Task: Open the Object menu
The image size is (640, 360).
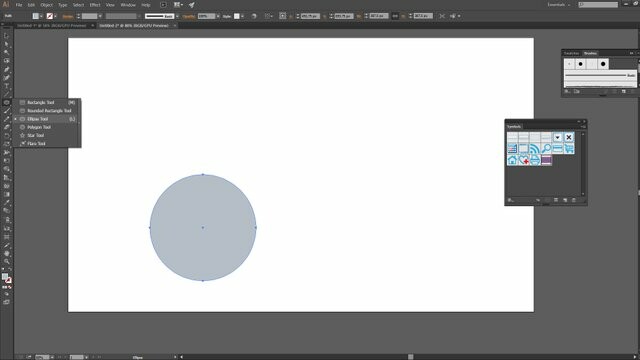Action: point(47,5)
